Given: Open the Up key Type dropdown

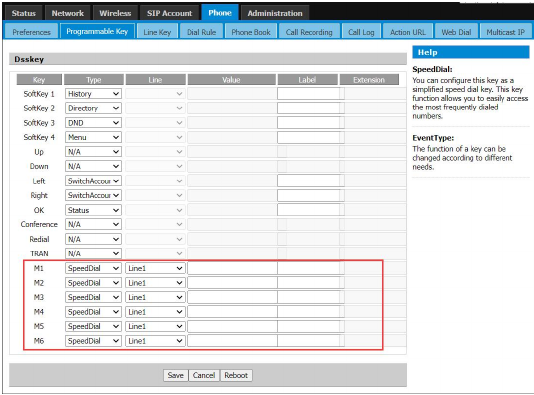Looking at the screenshot, I should click(x=93, y=152).
